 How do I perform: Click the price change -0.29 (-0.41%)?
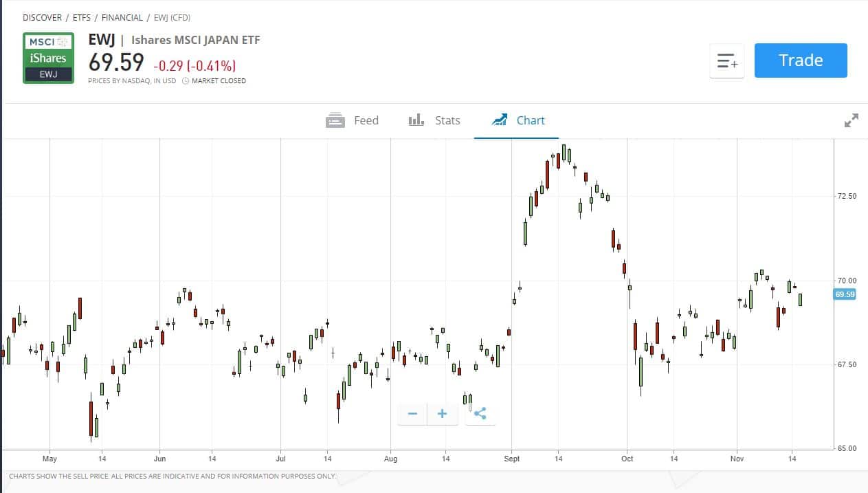[194, 66]
